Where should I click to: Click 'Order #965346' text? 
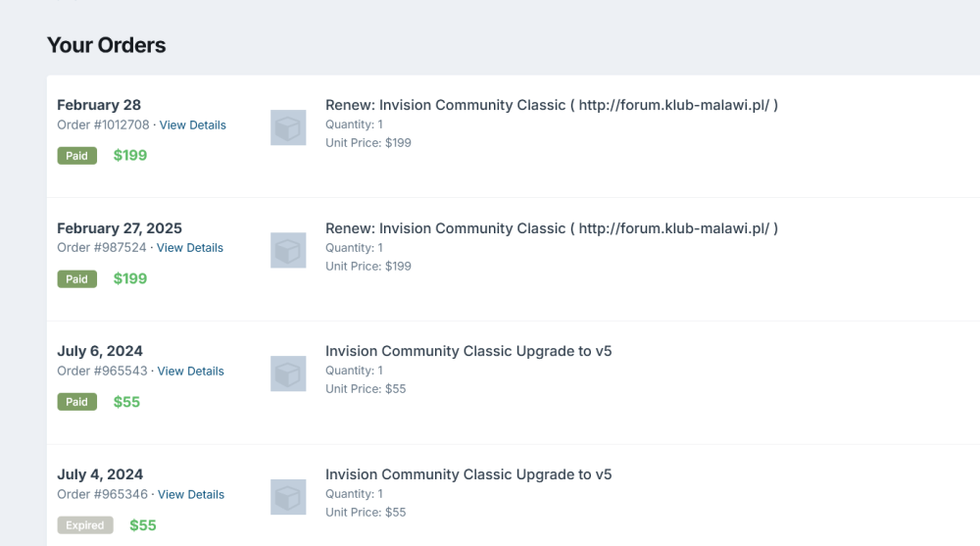coord(103,494)
